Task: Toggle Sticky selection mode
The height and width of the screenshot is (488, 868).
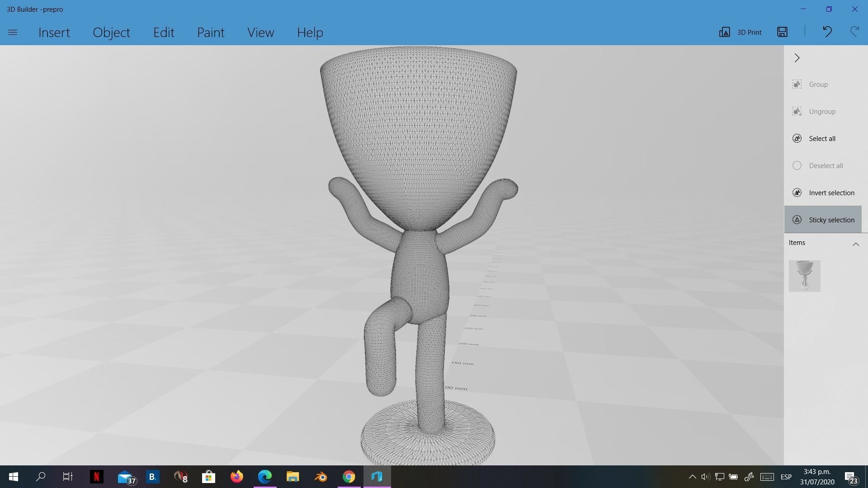Action: (x=823, y=220)
